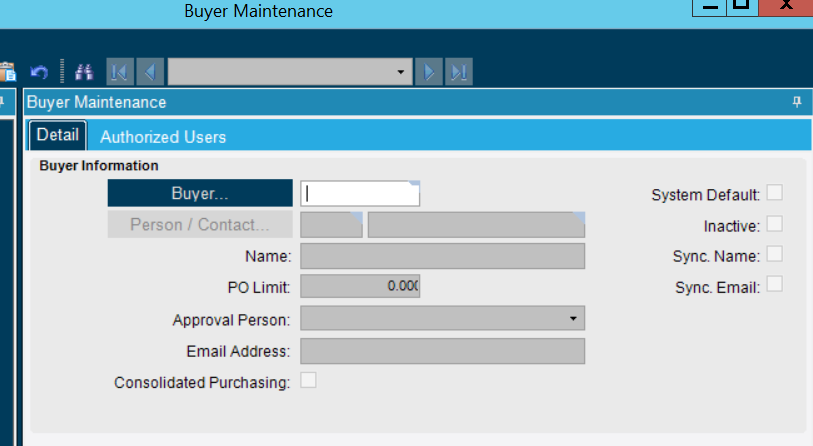Click the Buyer Maintenance panel header text
Image resolution: width=813 pixels, height=446 pixels.
coord(96,102)
